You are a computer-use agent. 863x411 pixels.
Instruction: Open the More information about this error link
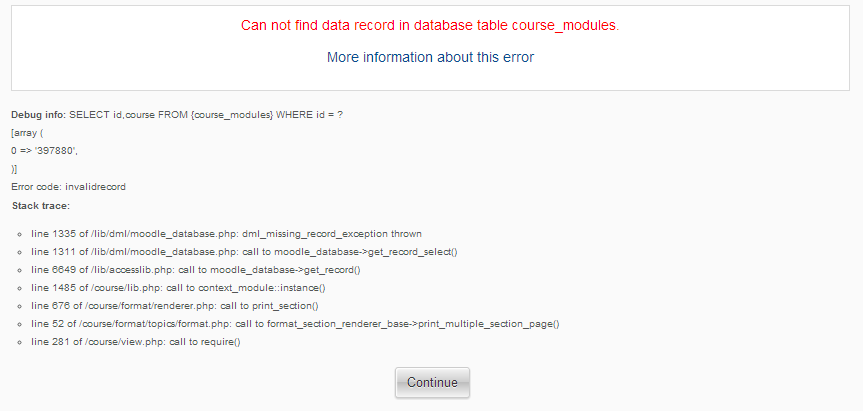[x=430, y=57]
